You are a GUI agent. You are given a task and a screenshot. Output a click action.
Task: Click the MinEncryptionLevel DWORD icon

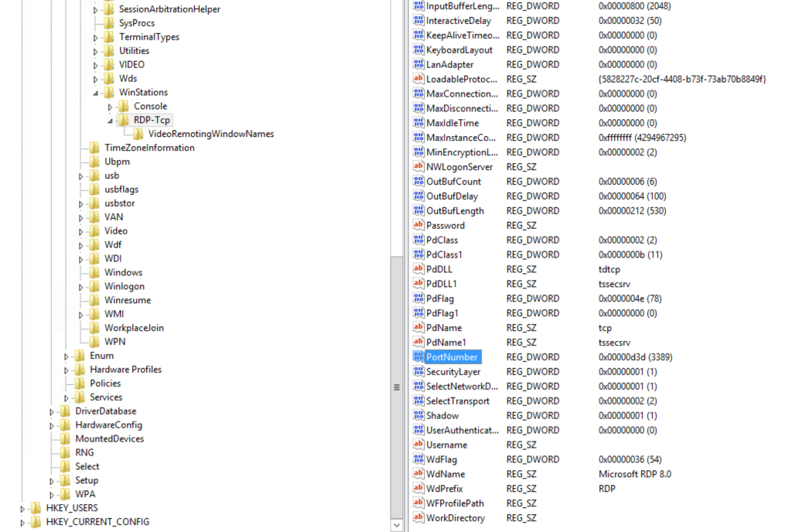[418, 152]
